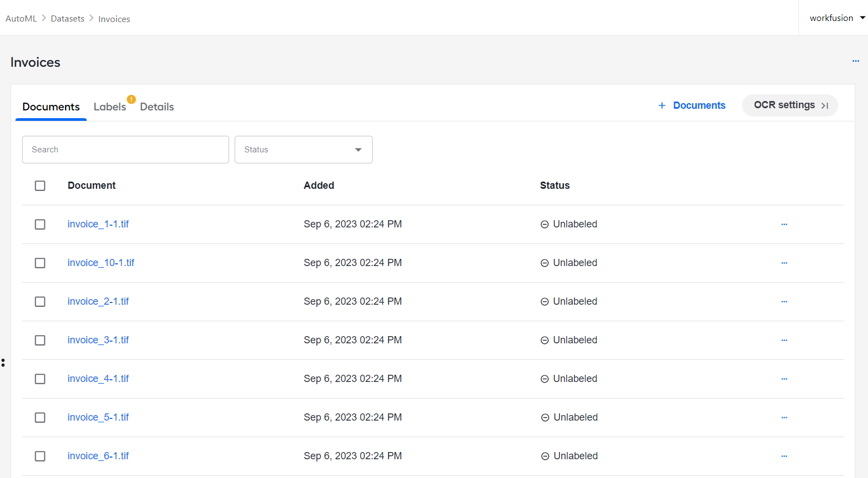
Task: Open the invoice_5-1.tif document
Action: [98, 417]
